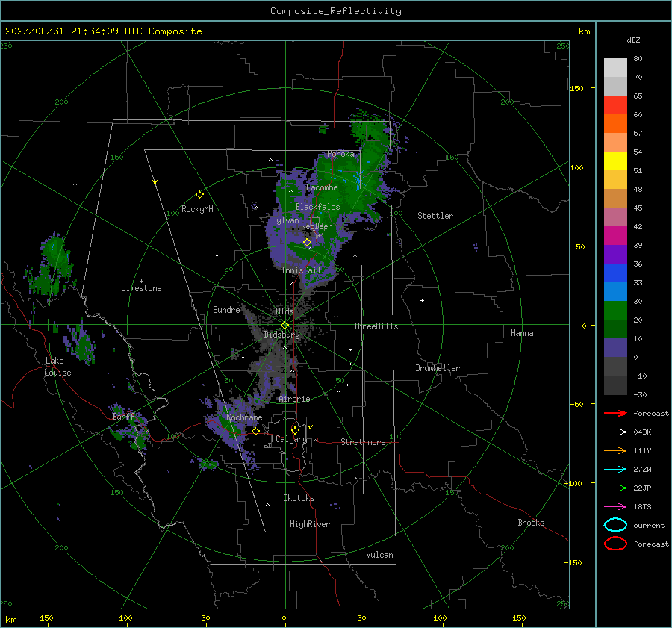Click the Innisfail city label

coord(301,270)
